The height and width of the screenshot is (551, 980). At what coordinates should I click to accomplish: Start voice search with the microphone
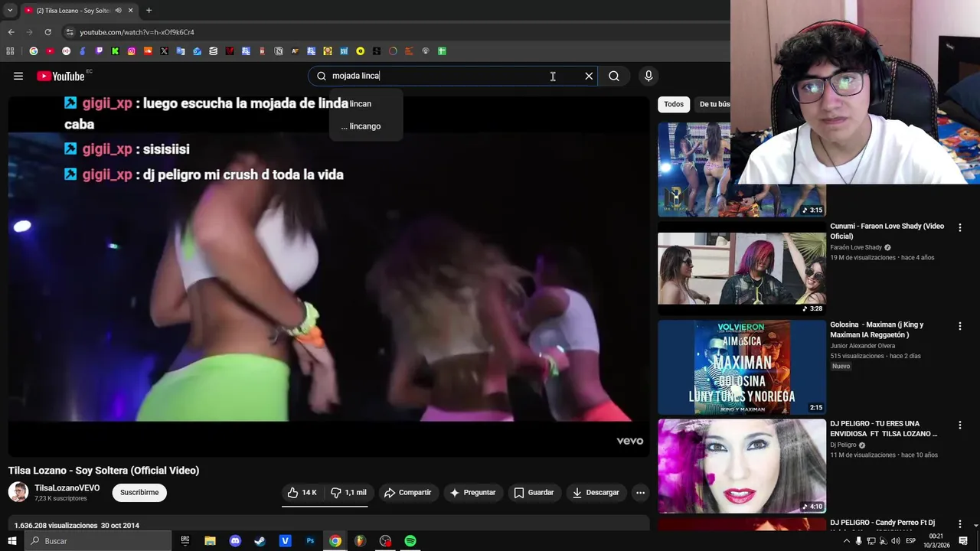tap(648, 76)
